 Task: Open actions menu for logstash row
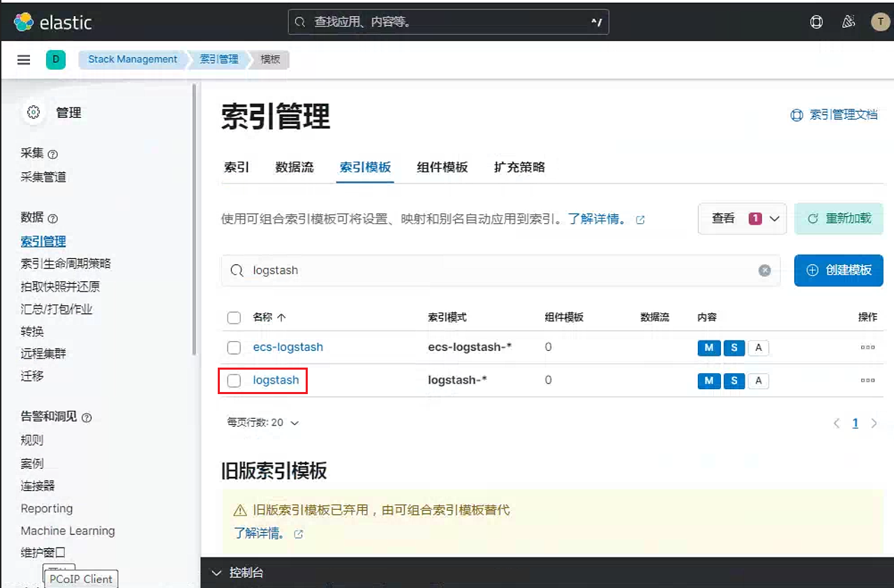pos(867,380)
